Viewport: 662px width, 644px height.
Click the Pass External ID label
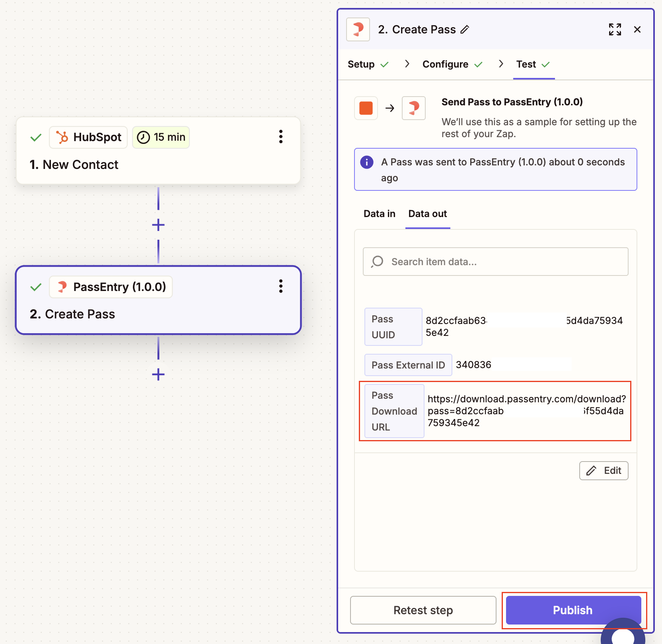click(408, 365)
